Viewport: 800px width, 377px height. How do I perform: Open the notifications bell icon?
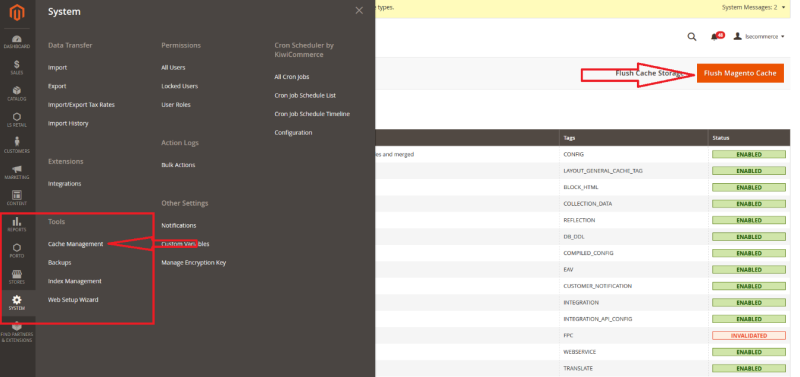[714, 37]
